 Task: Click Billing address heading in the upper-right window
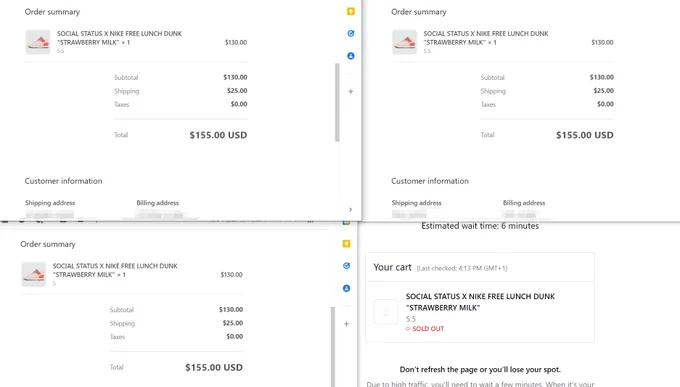click(524, 203)
